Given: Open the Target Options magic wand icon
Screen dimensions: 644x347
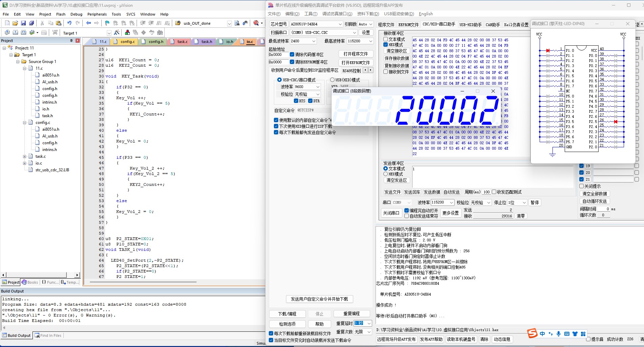Looking at the screenshot, I should click(117, 33).
